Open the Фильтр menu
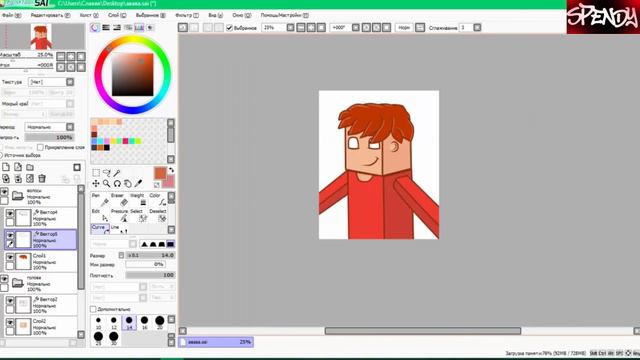Viewport: 640px width, 360px height. pos(187,15)
